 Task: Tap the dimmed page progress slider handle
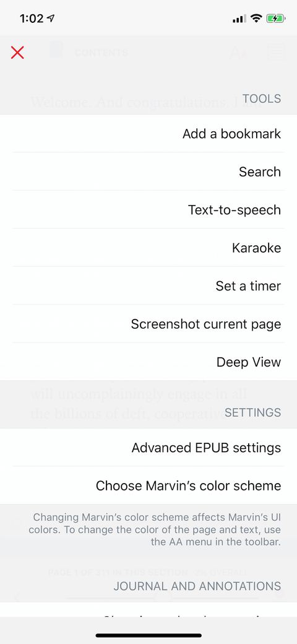coord(163,598)
